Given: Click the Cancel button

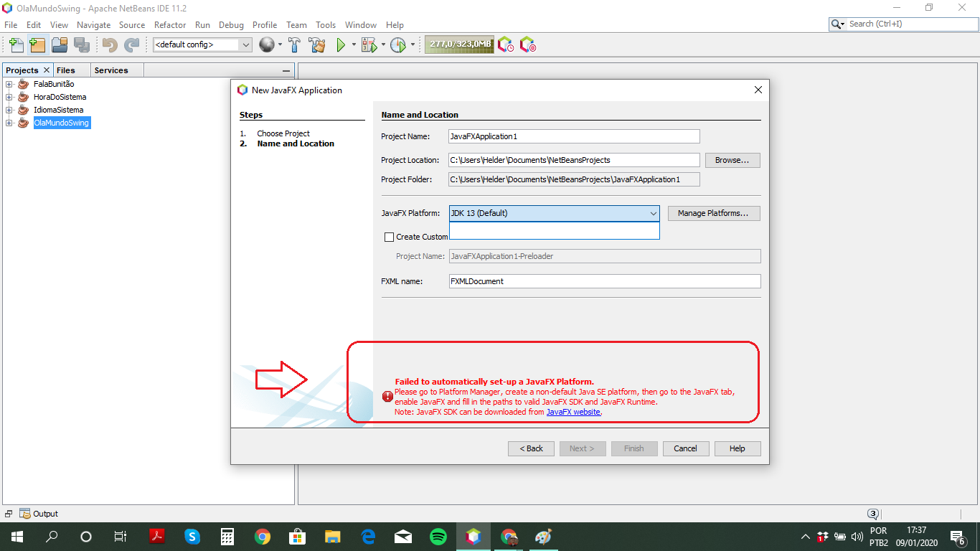Looking at the screenshot, I should point(686,448).
